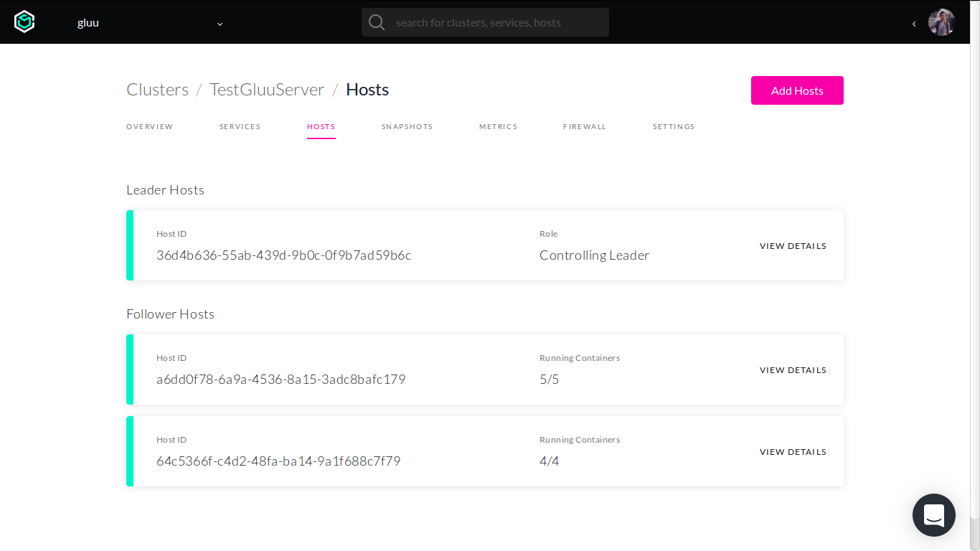Click the search magnifier icon
Viewport: 980px width, 551px height.
[x=377, y=23]
